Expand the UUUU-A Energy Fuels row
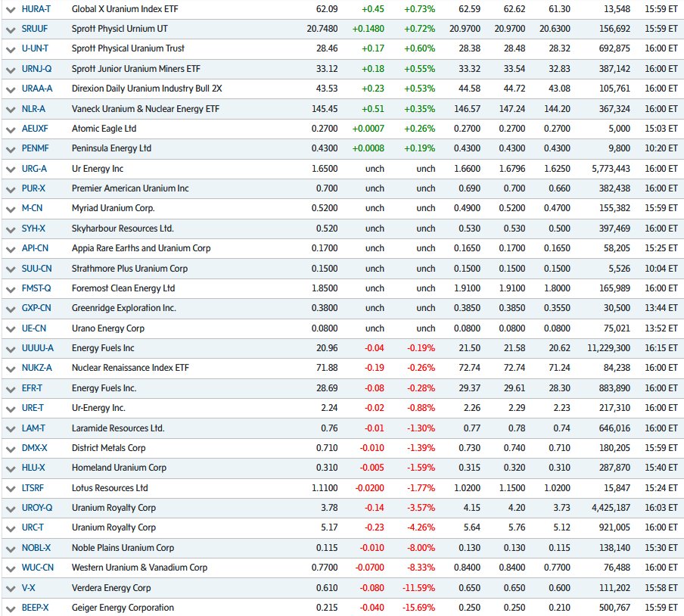 pyautogui.click(x=10, y=348)
